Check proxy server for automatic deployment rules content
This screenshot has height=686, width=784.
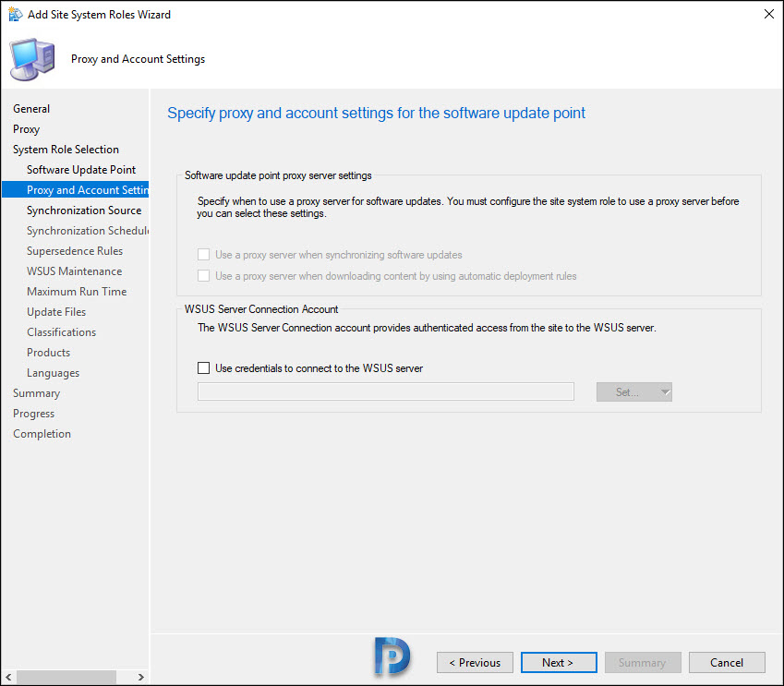[x=203, y=275]
